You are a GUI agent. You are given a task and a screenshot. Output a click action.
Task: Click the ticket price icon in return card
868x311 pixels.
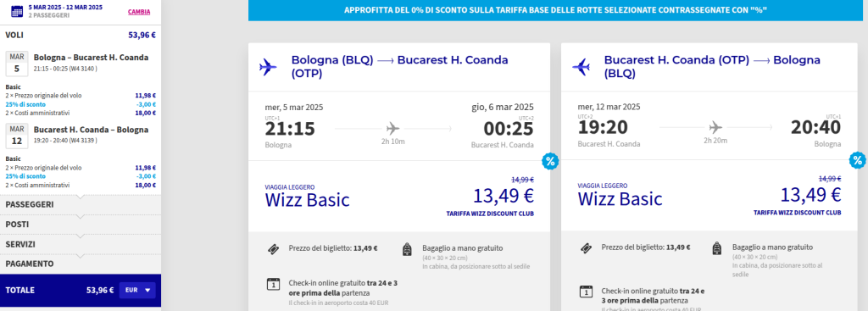[x=586, y=250]
